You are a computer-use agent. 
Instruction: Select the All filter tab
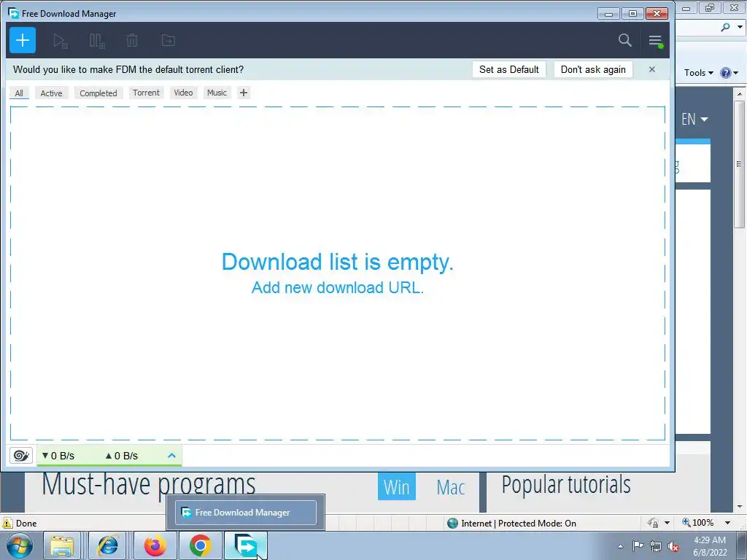(19, 93)
